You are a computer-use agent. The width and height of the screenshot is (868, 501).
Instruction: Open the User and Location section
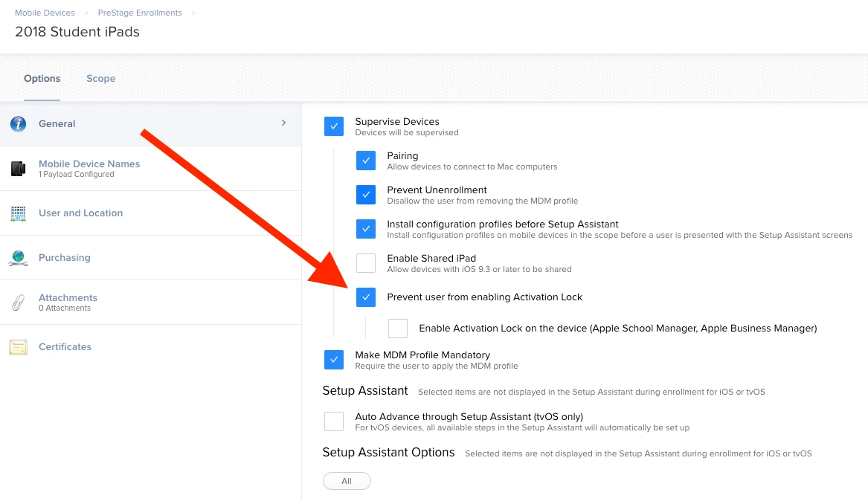[x=150, y=213]
